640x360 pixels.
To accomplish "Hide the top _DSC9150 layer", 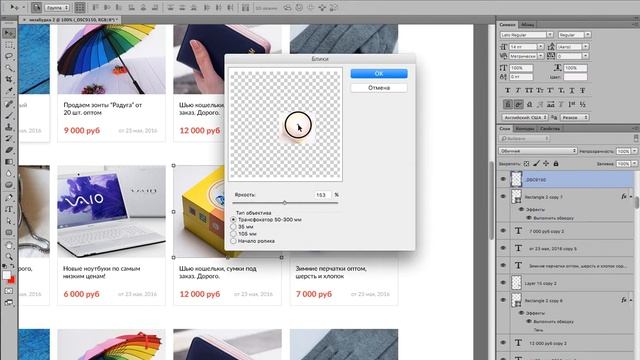I will pos(503,179).
